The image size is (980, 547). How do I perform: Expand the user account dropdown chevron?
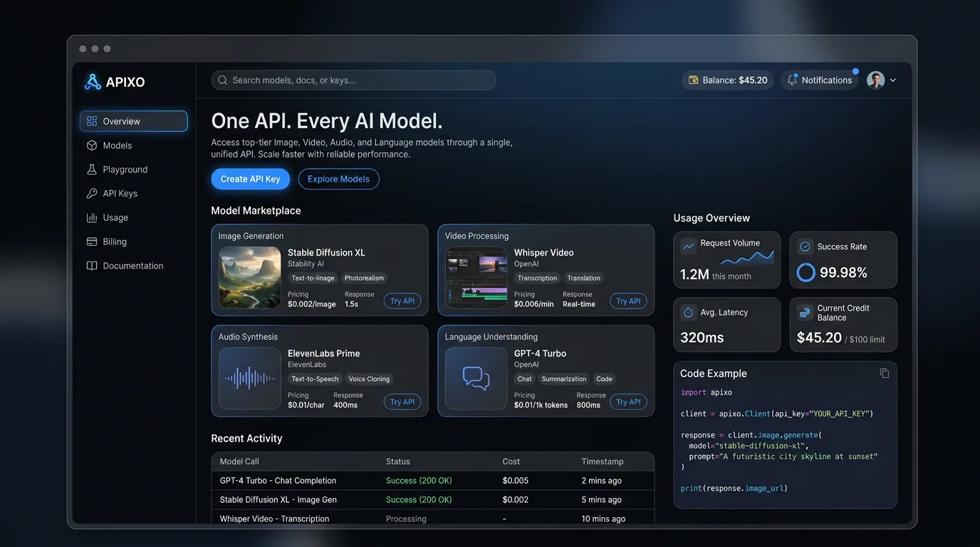[893, 80]
